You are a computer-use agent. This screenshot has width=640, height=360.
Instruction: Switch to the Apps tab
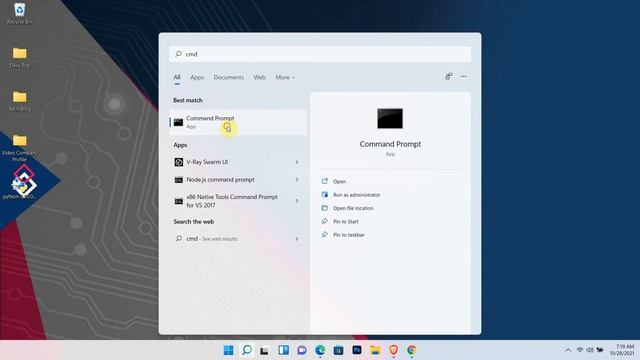tap(197, 77)
